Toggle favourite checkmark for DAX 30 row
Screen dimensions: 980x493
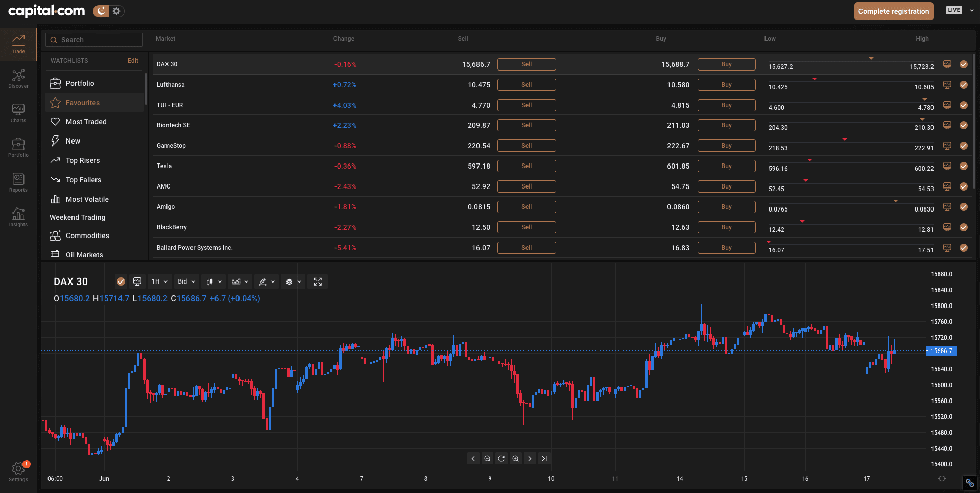(964, 64)
